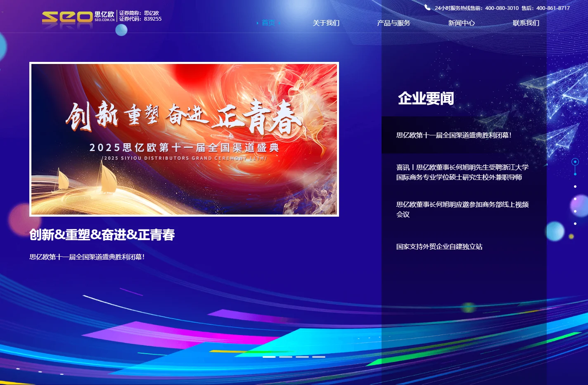Click the 证券代码 839255 text
The image size is (588, 385).
pyautogui.click(x=140, y=19)
